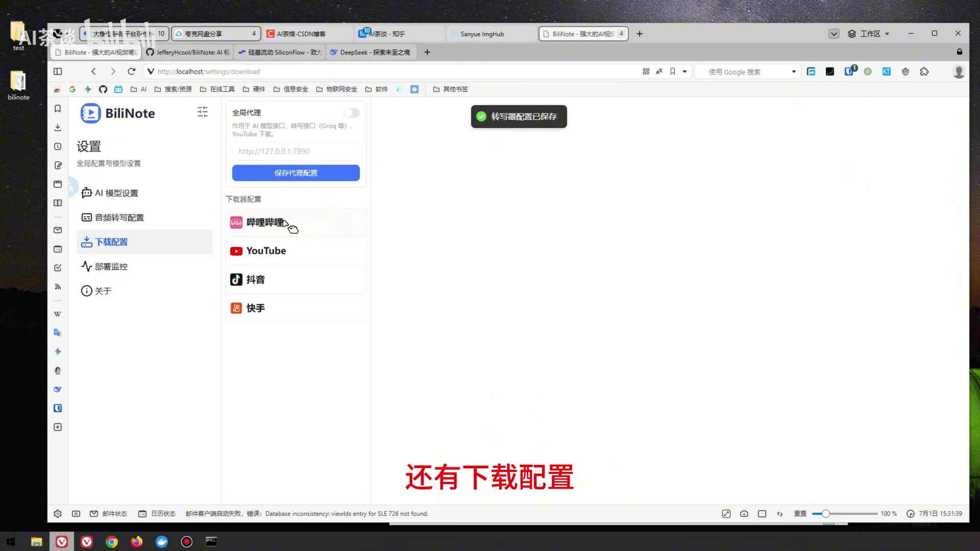Open the Bilibili bookmark icon on bookmarks bar
Image resolution: width=980 pixels, height=551 pixels.
118,89
